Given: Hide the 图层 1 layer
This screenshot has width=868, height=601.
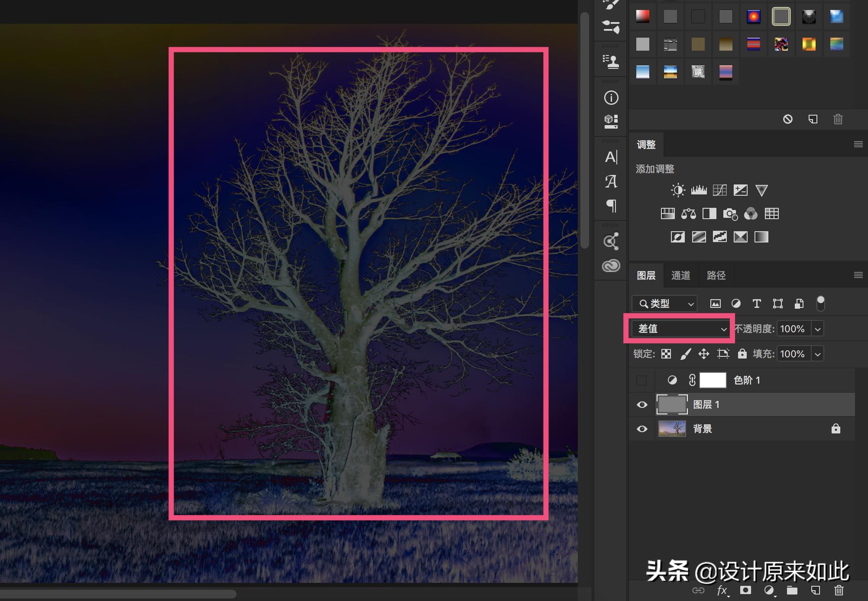Looking at the screenshot, I should (x=641, y=404).
